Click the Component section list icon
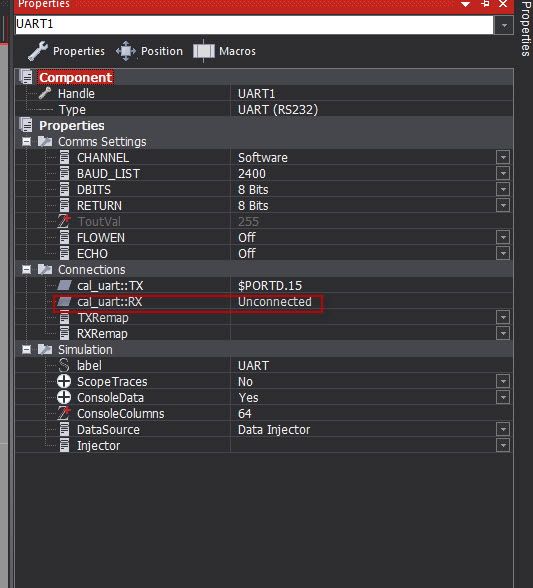 26,77
